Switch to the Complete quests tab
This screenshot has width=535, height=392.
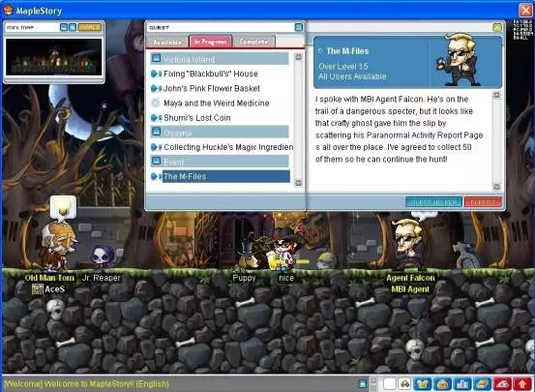253,42
